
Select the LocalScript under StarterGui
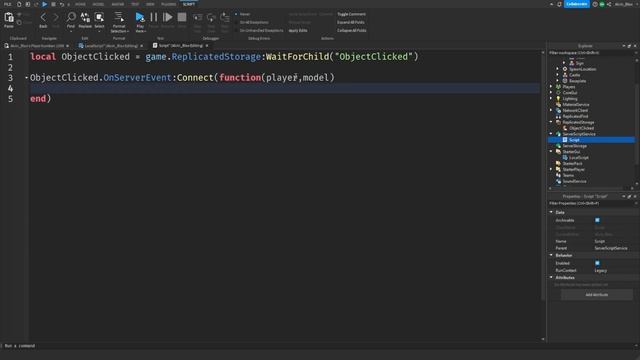(x=578, y=158)
